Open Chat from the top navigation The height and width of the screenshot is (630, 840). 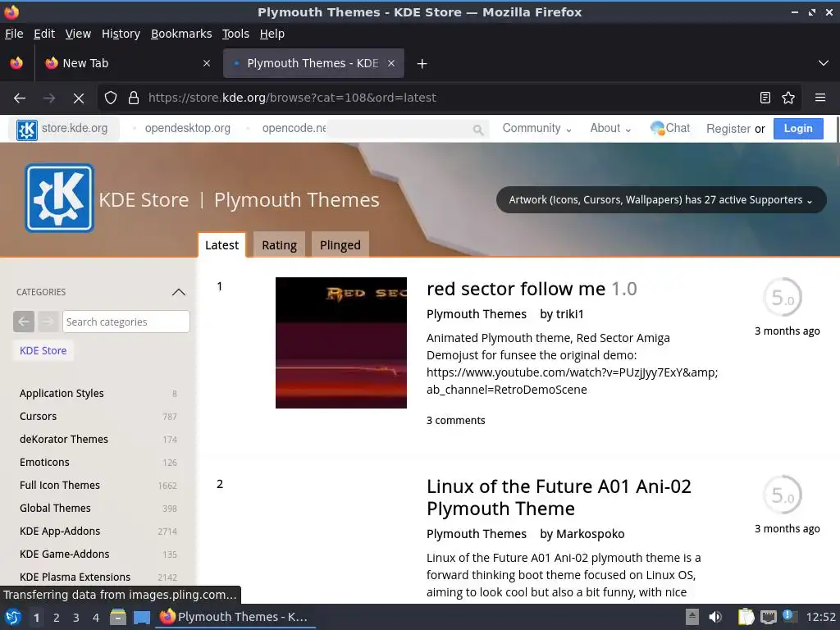click(670, 129)
